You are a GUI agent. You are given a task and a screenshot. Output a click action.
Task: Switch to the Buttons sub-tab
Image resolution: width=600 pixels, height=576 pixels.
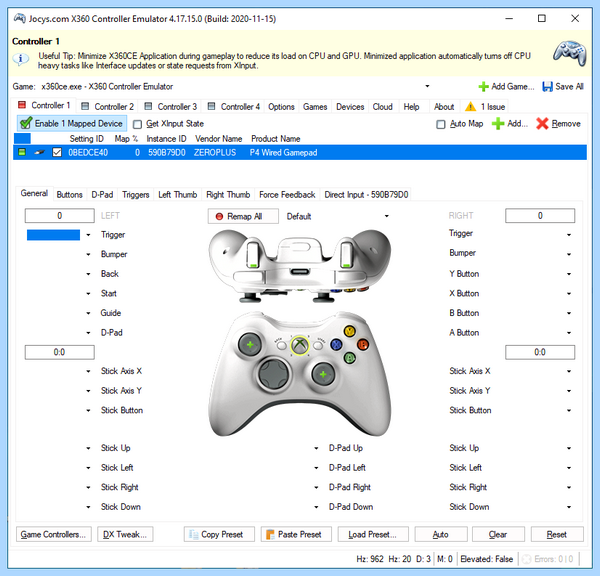click(x=69, y=194)
